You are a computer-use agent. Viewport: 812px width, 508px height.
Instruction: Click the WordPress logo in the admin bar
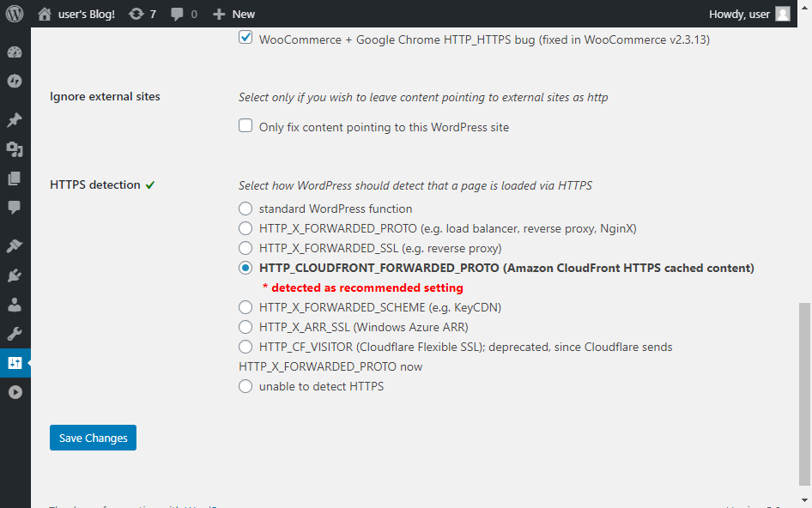pos(13,13)
